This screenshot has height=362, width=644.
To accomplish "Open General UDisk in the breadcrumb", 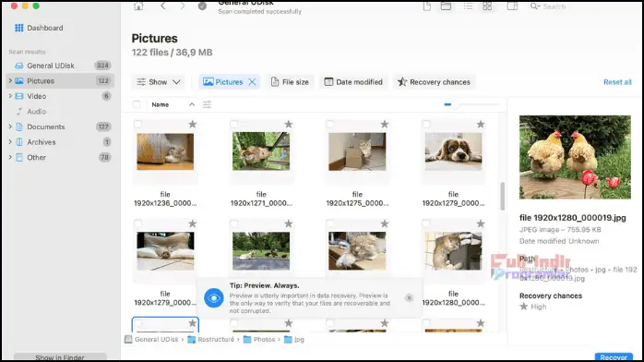I will [152, 340].
